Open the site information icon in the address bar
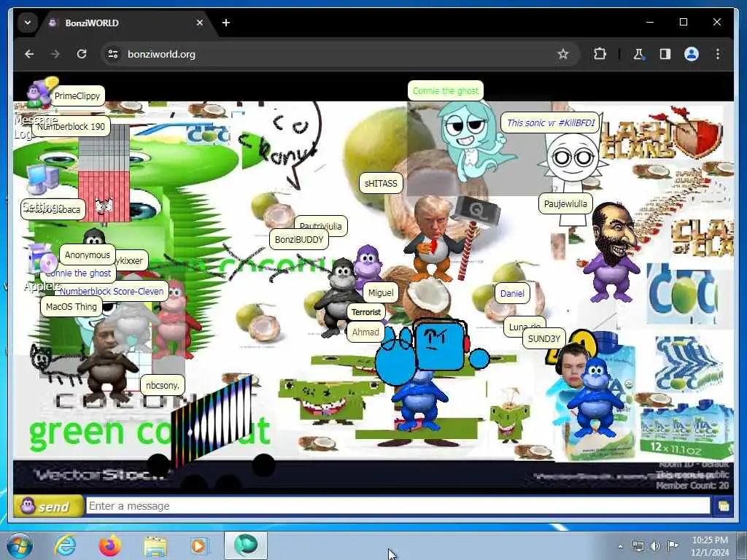This screenshot has height=560, width=747. [113, 54]
